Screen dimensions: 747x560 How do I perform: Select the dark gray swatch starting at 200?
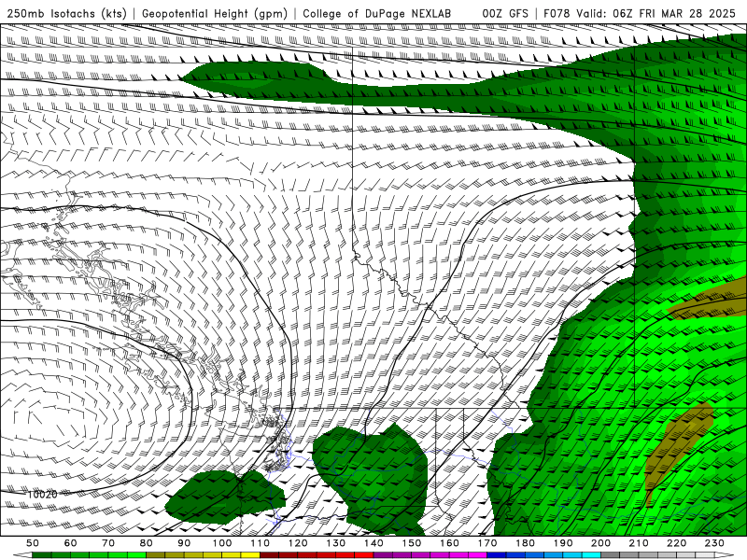pyautogui.click(x=611, y=555)
